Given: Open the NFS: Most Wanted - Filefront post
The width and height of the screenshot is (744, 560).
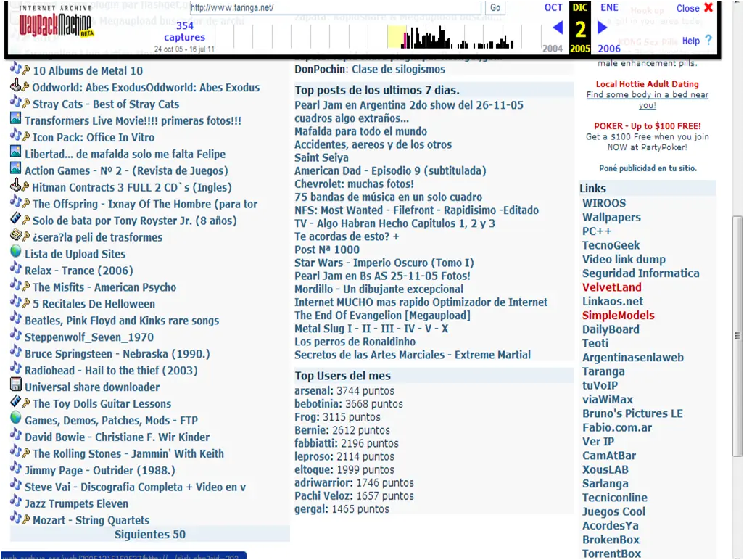Looking at the screenshot, I should pos(417,210).
